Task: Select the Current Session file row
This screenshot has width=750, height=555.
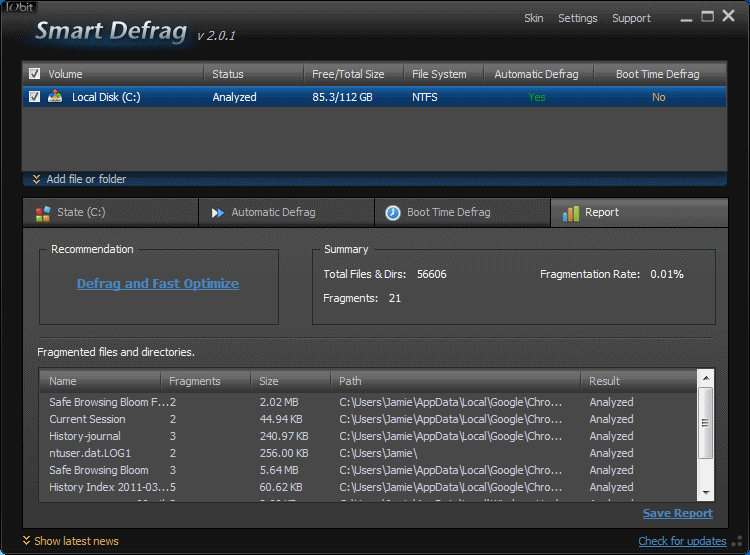Action: pos(368,419)
